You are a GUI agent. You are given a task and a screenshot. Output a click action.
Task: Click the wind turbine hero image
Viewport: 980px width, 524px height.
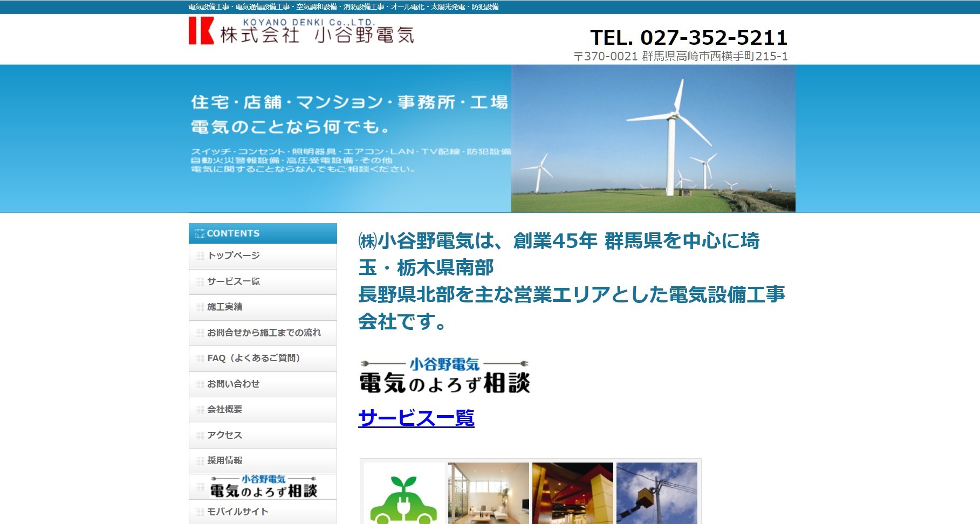653,139
